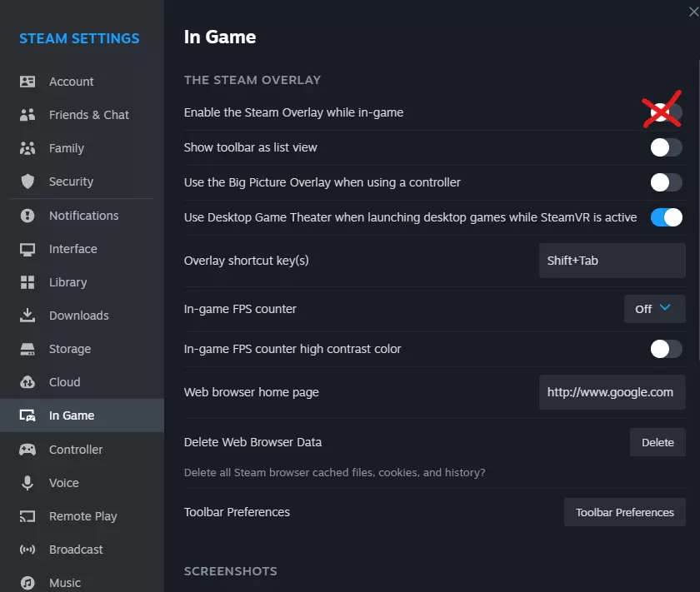Image resolution: width=700 pixels, height=592 pixels.
Task: Click the Broadcast signal icon
Action: pyautogui.click(x=27, y=550)
